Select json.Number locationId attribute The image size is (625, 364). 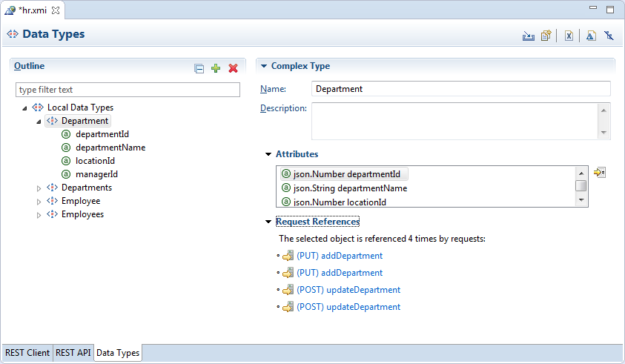click(340, 202)
